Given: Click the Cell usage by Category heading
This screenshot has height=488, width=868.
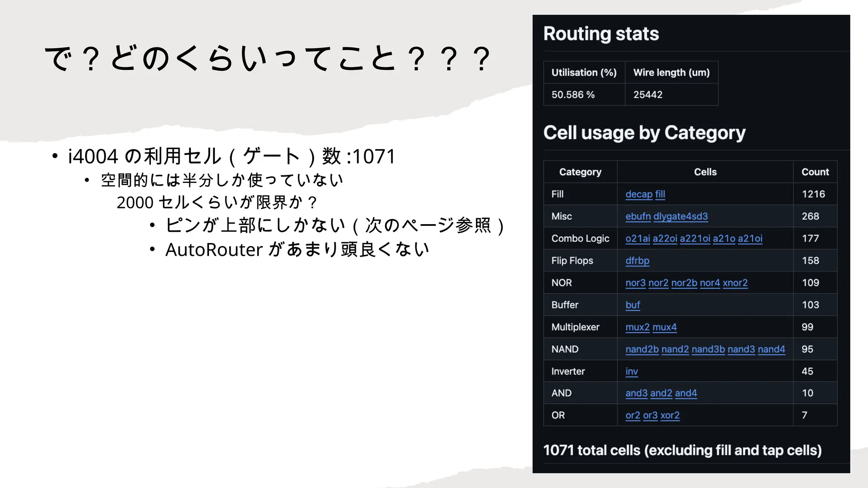Looking at the screenshot, I should pos(644,133).
